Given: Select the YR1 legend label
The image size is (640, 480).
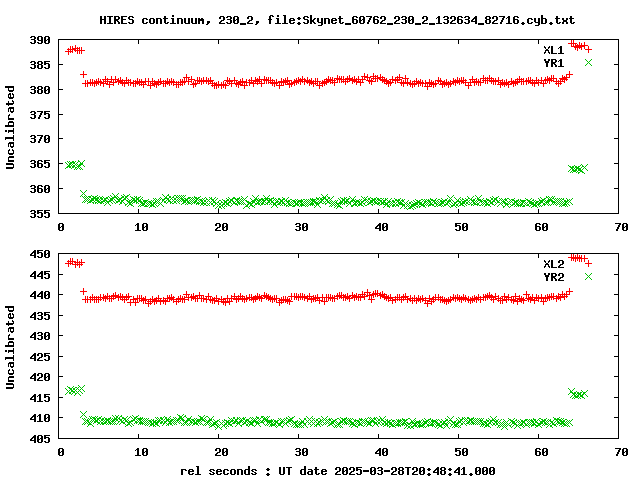Looking at the screenshot, I should click(x=553, y=63).
